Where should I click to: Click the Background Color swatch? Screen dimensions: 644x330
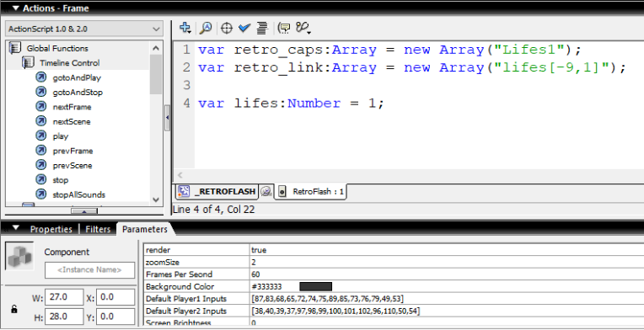coord(315,286)
